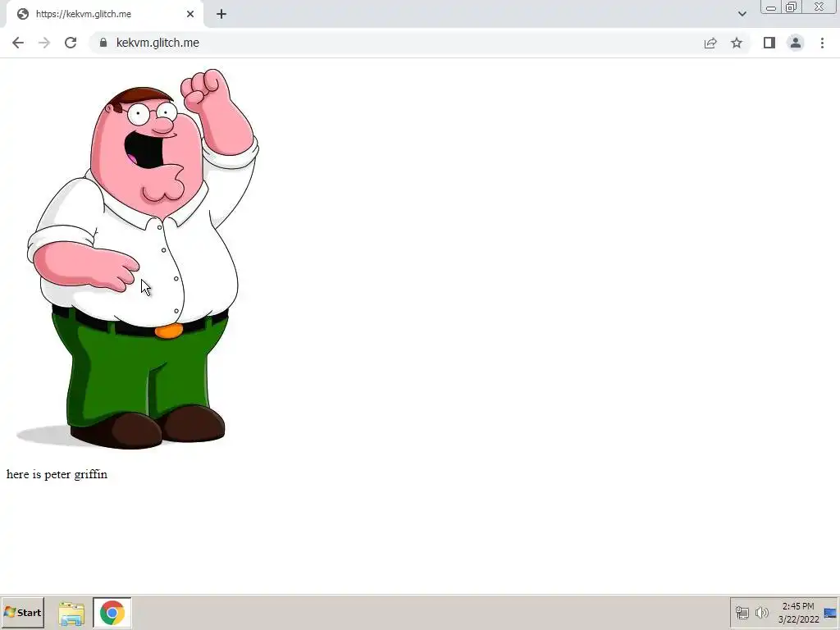840x630 pixels.
Task: Go back to the previous page
Action: [18, 43]
